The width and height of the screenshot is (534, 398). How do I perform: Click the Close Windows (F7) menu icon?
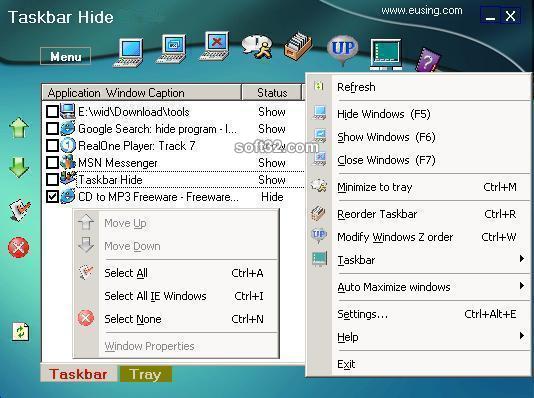tap(319, 159)
